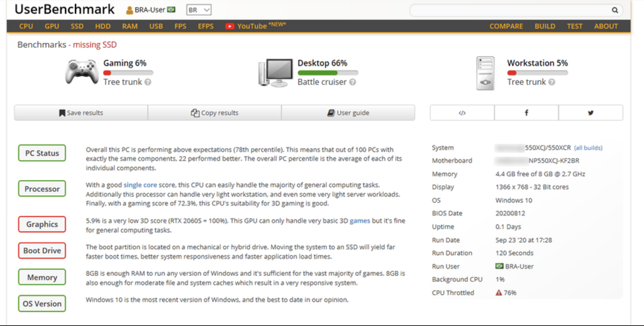Click the Processor button

pos(42,189)
